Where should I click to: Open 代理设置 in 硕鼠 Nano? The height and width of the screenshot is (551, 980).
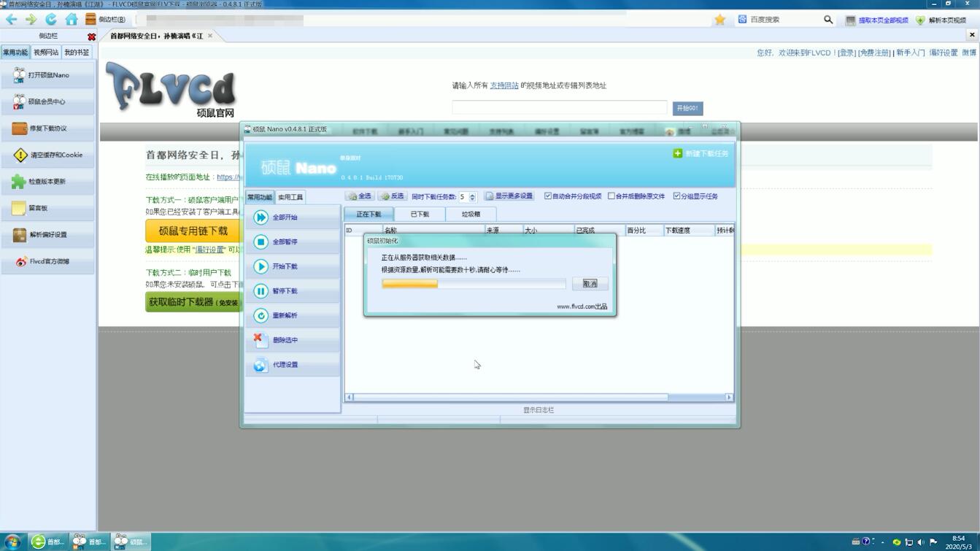click(x=293, y=365)
